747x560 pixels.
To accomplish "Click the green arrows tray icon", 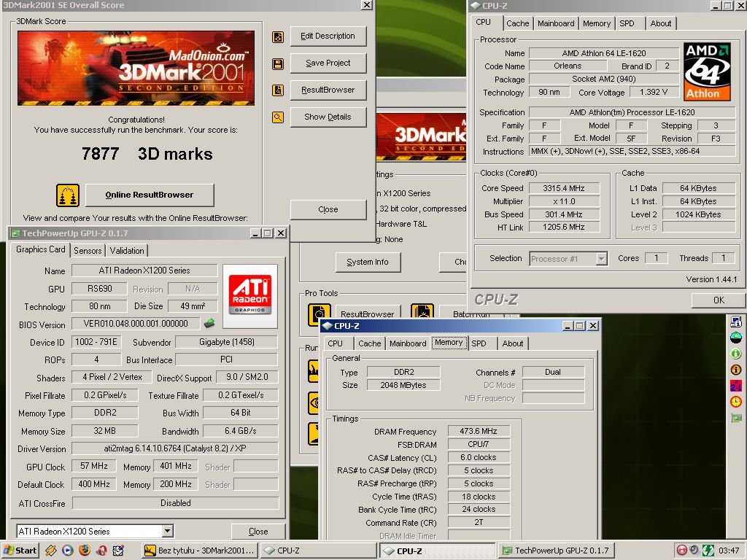I will [x=708, y=551].
